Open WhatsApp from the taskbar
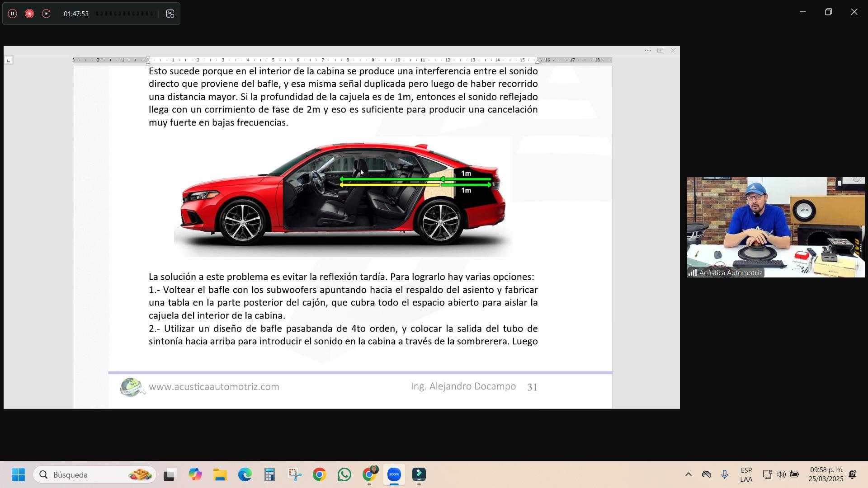This screenshot has height=488, width=868. point(344,475)
